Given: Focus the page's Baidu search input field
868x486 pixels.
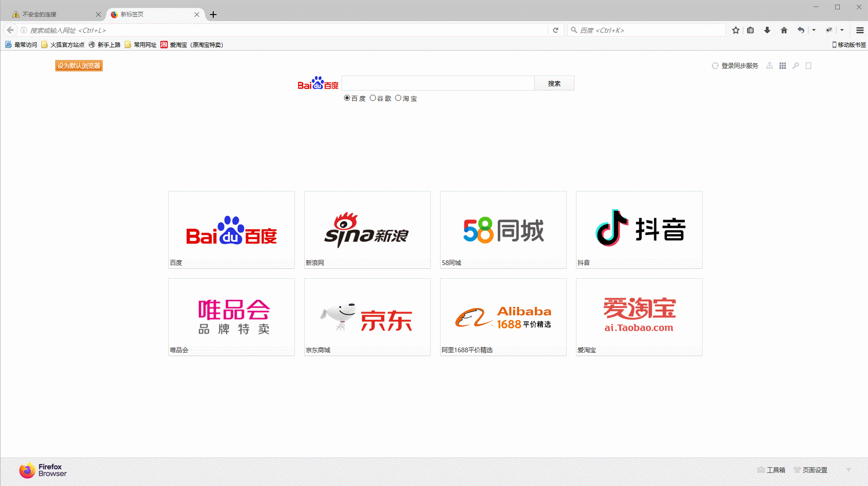Looking at the screenshot, I should point(438,83).
